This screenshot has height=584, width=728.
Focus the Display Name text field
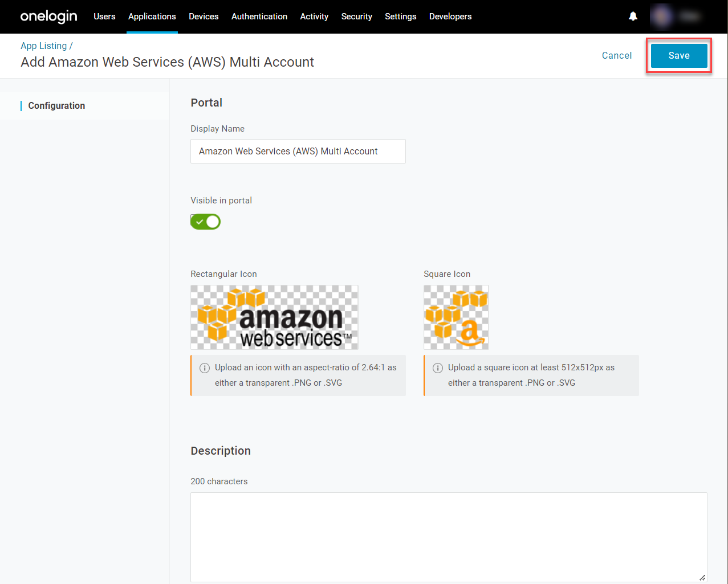tap(298, 152)
